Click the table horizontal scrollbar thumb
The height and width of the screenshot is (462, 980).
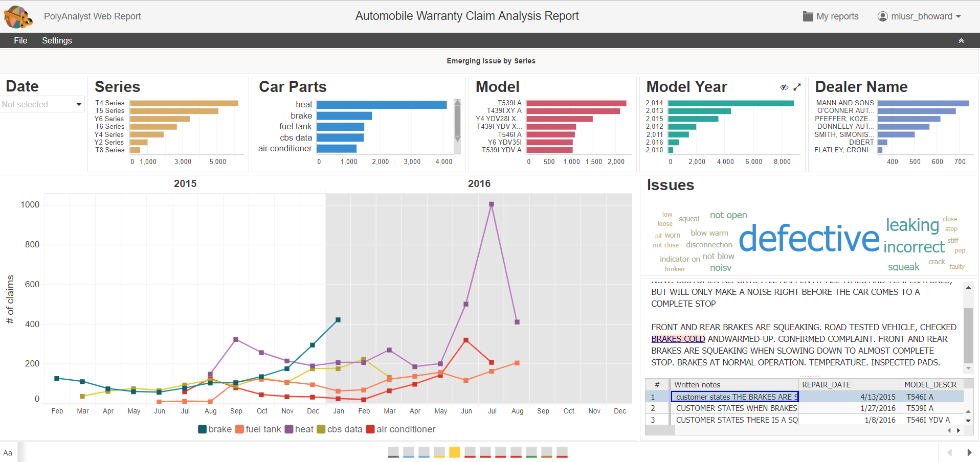tap(660, 430)
